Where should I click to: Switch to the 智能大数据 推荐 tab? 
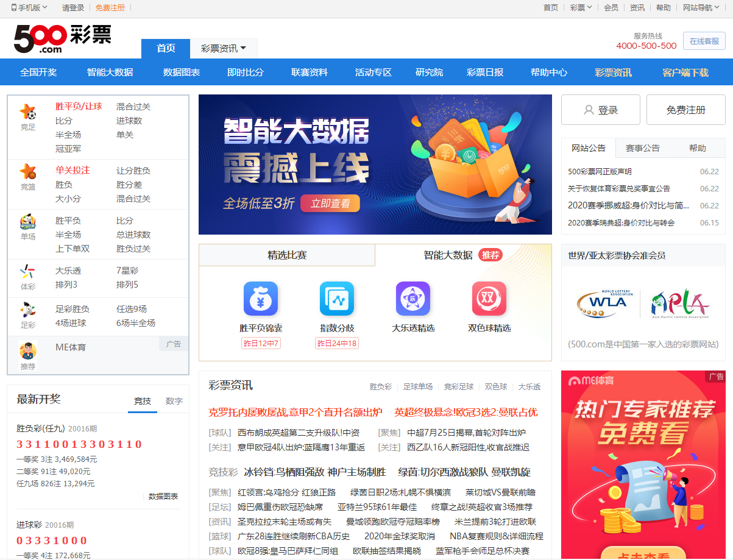tap(463, 255)
